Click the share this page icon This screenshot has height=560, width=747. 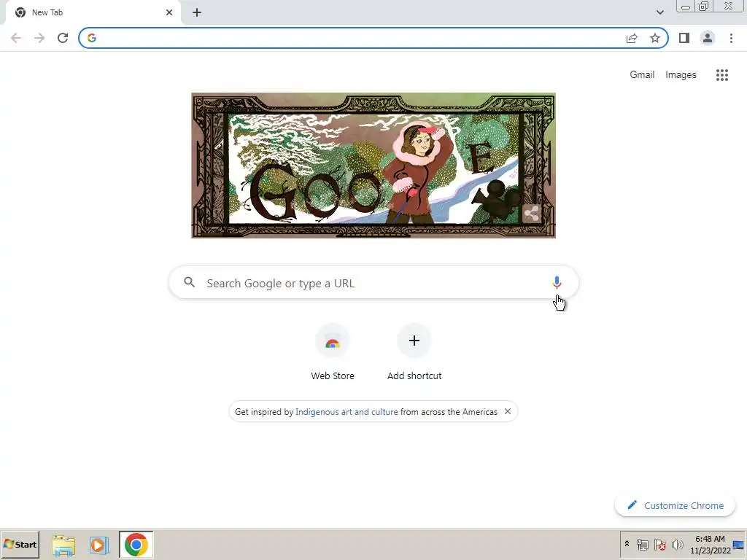click(632, 38)
